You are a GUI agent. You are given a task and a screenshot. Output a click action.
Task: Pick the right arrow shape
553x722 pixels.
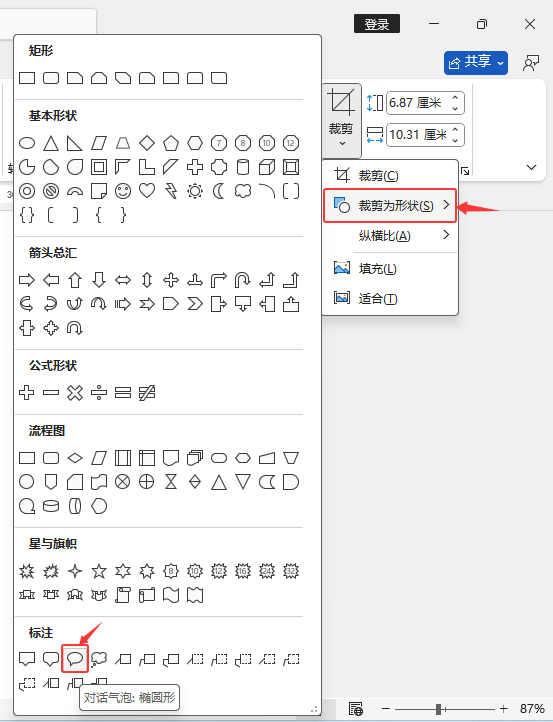(x=27, y=280)
